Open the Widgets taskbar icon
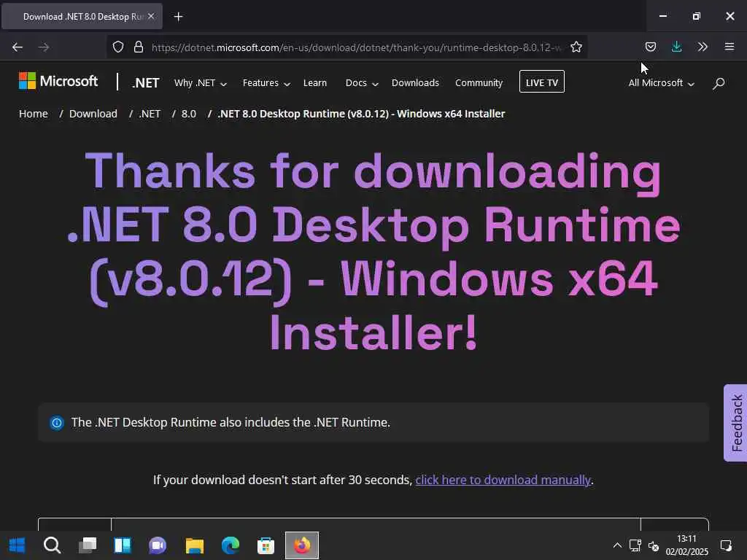This screenshot has height=560, width=747. click(x=123, y=545)
